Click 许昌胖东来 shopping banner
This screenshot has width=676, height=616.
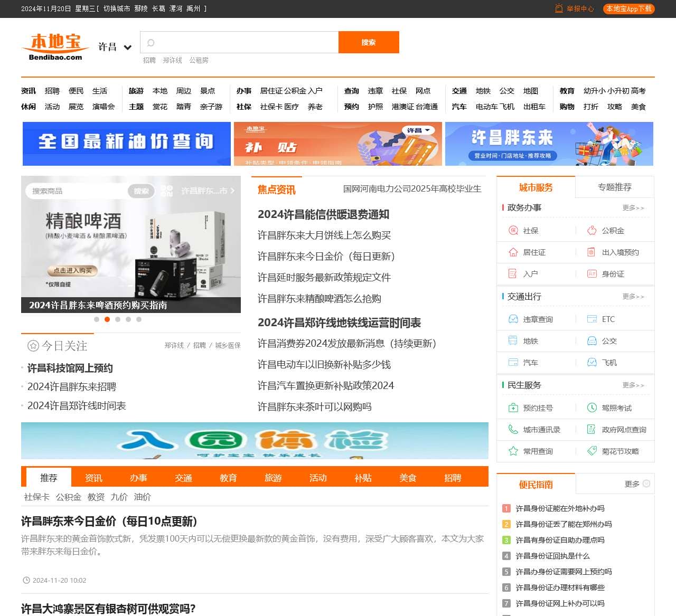click(x=549, y=144)
